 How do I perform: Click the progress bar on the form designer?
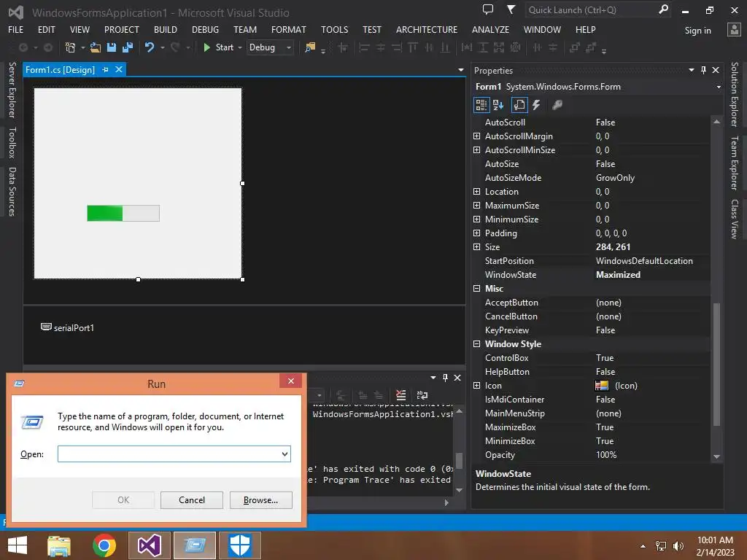point(123,214)
